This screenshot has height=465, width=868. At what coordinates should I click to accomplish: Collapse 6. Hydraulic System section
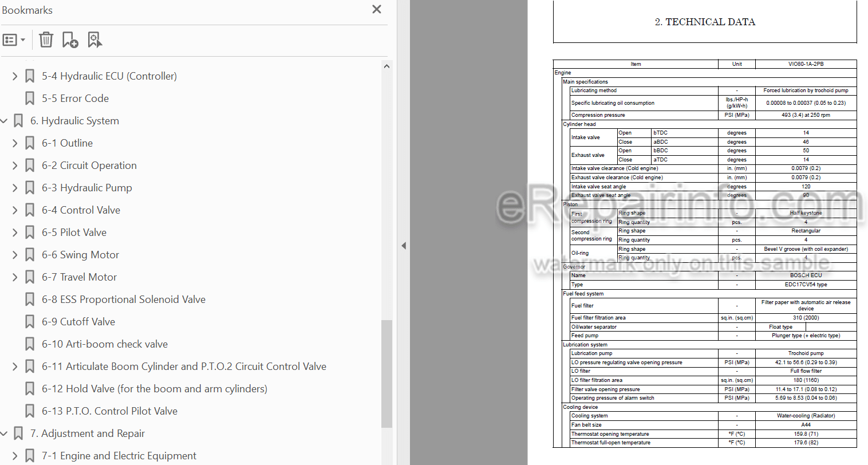(x=4, y=121)
